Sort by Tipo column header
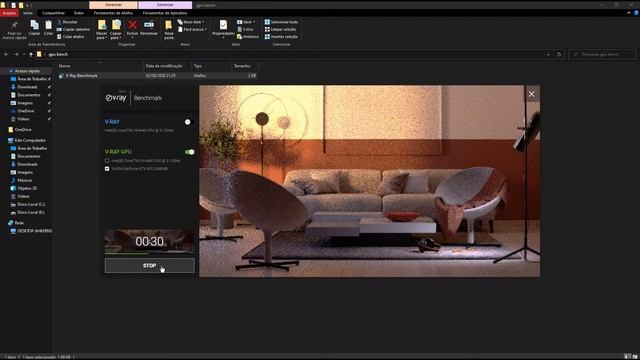 (198, 66)
